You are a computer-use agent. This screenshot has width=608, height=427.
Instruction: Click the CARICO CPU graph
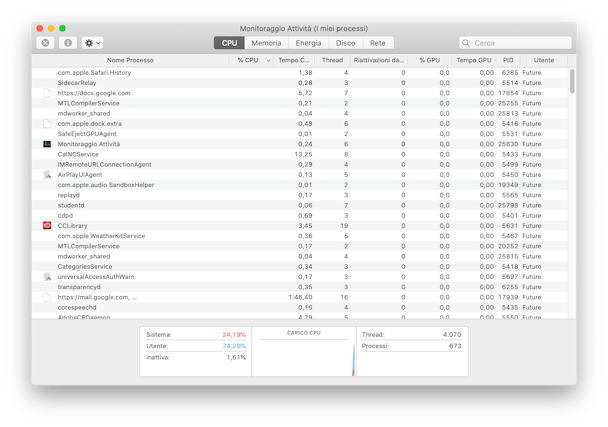tap(304, 352)
